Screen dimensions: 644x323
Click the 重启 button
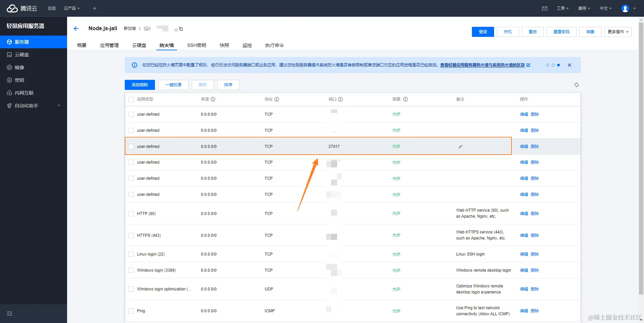(x=533, y=32)
